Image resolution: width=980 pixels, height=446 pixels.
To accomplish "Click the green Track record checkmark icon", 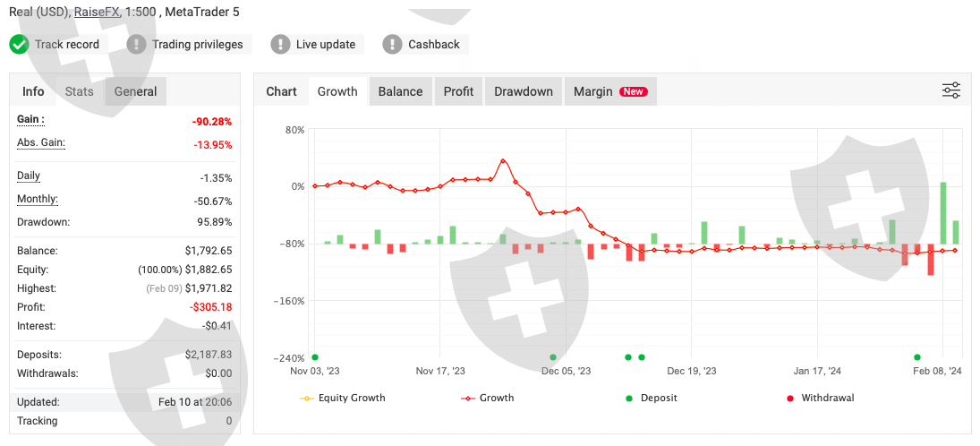I will tap(20, 44).
